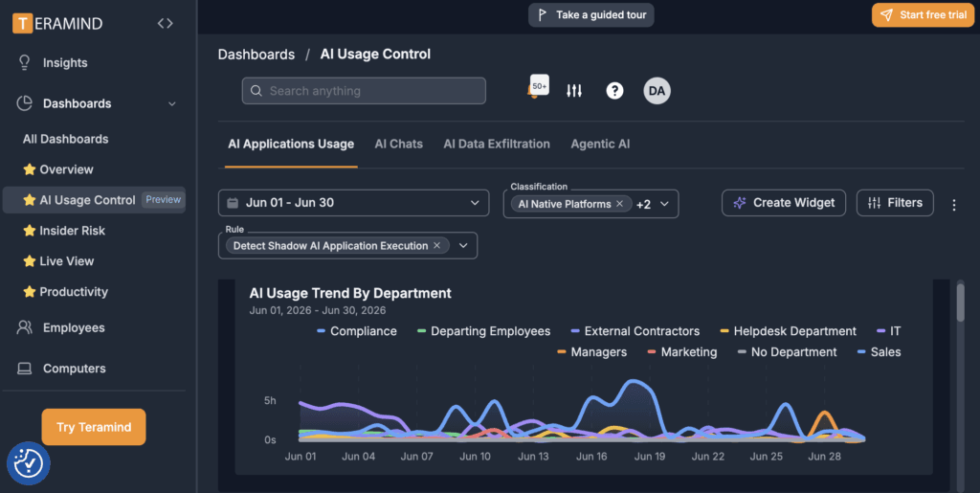Click the star icon beside Live View
The image size is (980, 493).
click(30, 261)
